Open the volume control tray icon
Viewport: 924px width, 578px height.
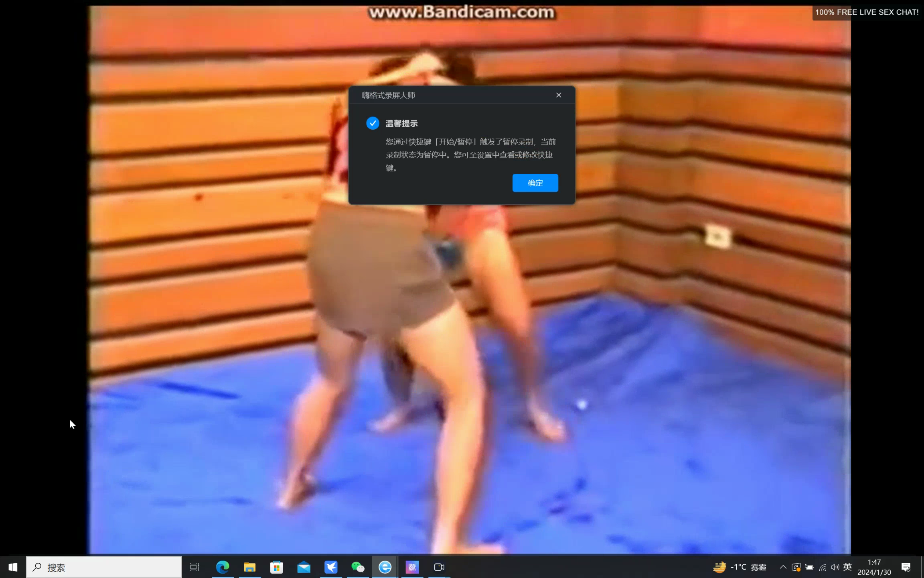click(x=835, y=567)
